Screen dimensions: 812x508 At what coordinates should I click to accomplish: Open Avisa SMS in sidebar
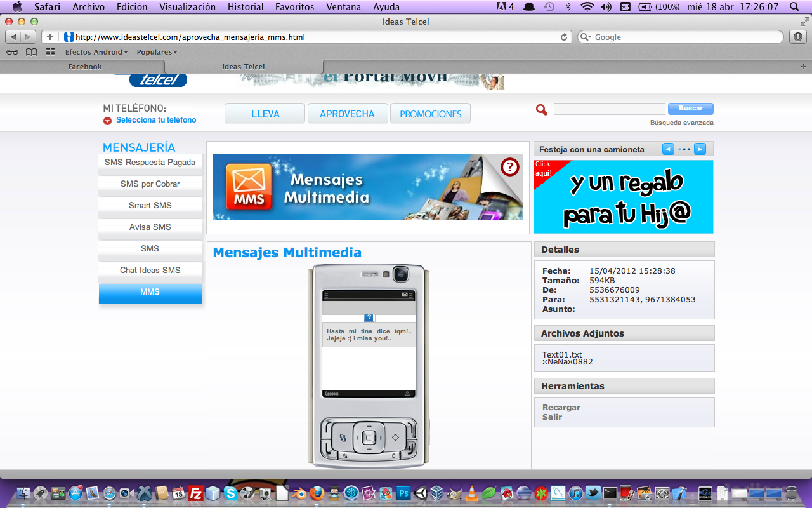coord(150,227)
